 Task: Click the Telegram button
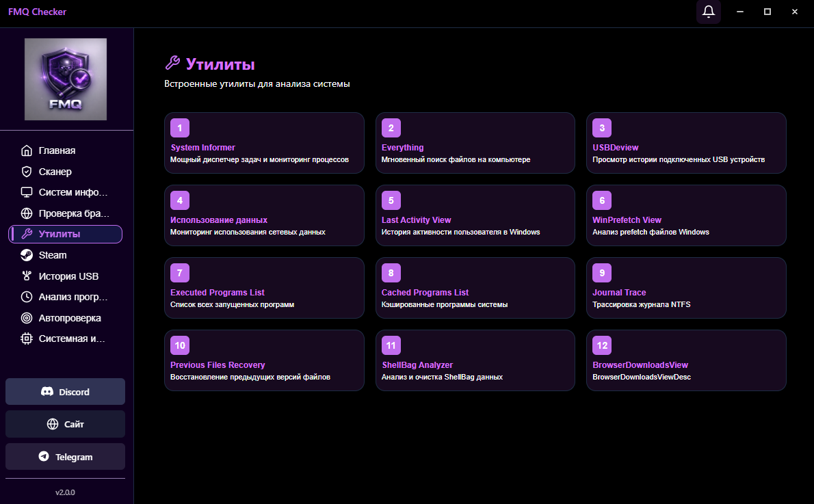coord(66,457)
